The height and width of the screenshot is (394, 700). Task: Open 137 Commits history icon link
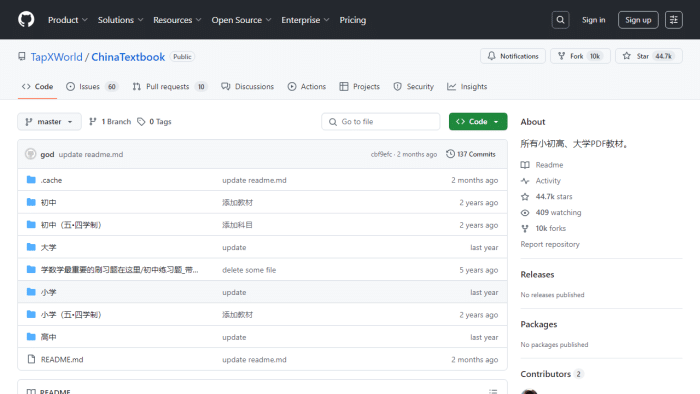(471, 154)
